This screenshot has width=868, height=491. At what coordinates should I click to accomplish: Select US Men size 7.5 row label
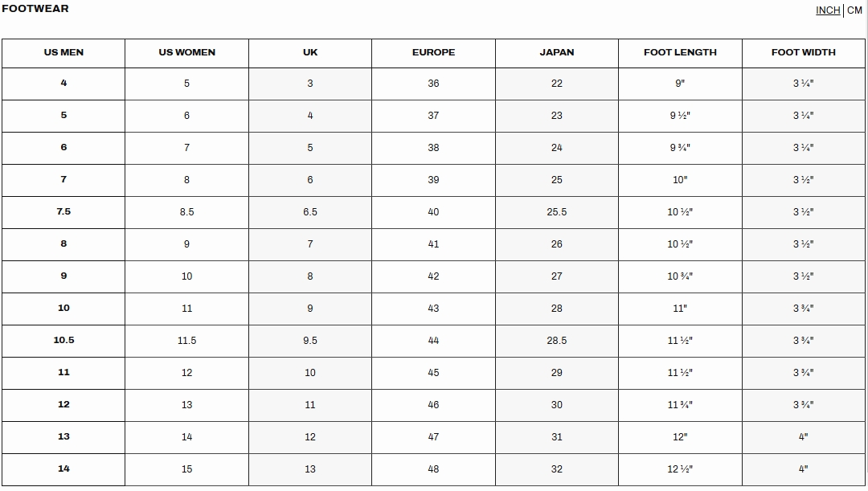[63, 212]
